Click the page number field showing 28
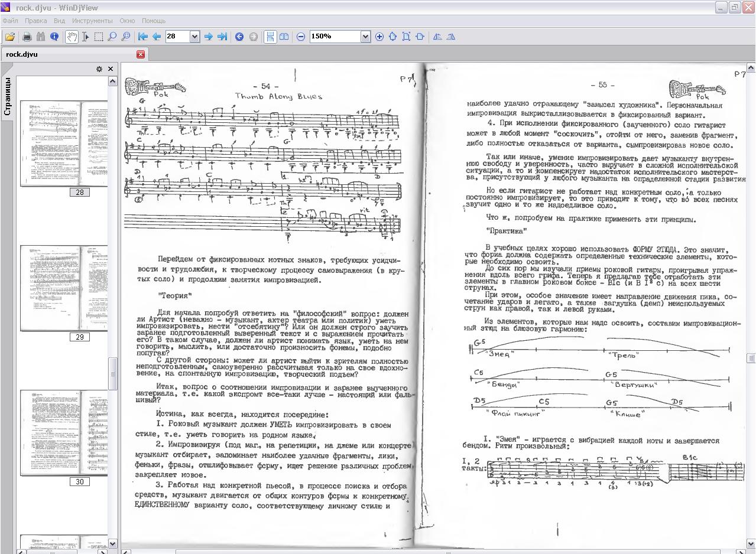This screenshot has width=756, height=554. [x=177, y=37]
